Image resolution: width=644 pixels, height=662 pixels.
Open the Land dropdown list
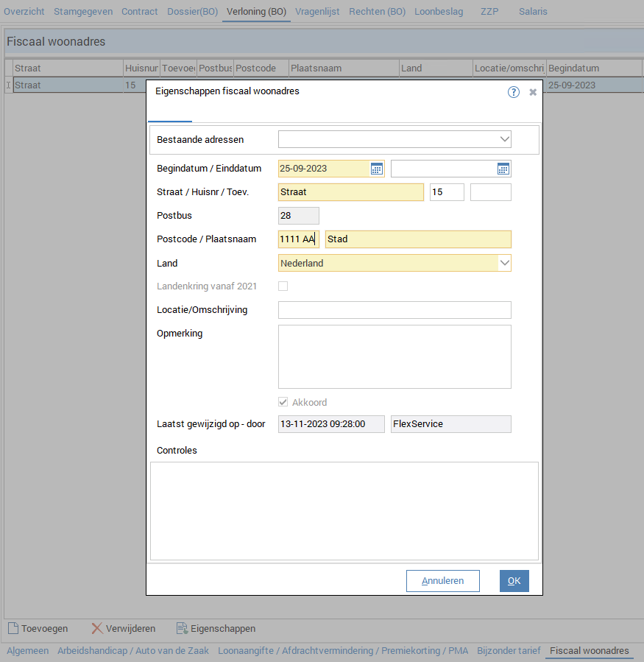tap(504, 263)
